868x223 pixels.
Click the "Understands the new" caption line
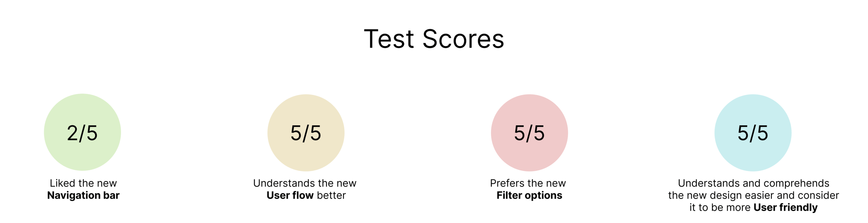tap(305, 183)
